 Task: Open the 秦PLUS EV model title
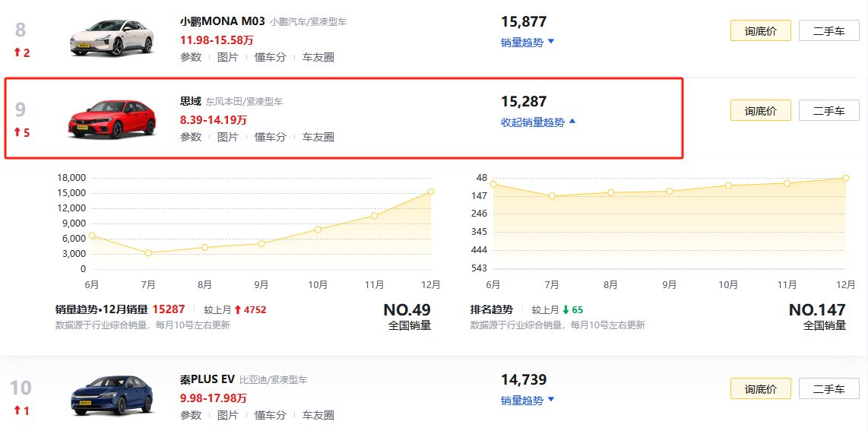tap(207, 379)
